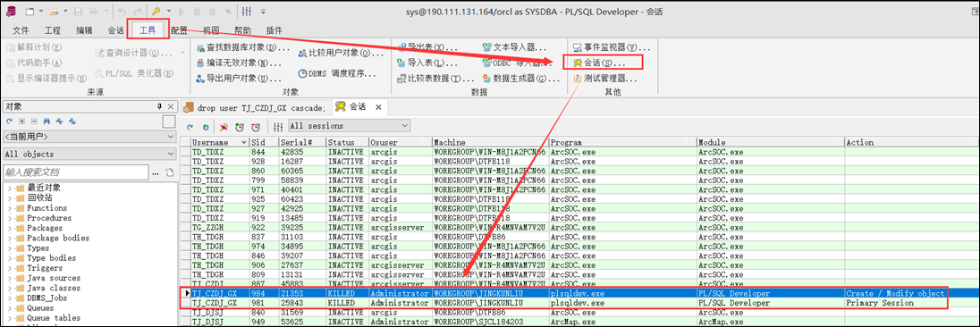
Task: Pin the Objects (对象) panel
Action: tap(159, 106)
